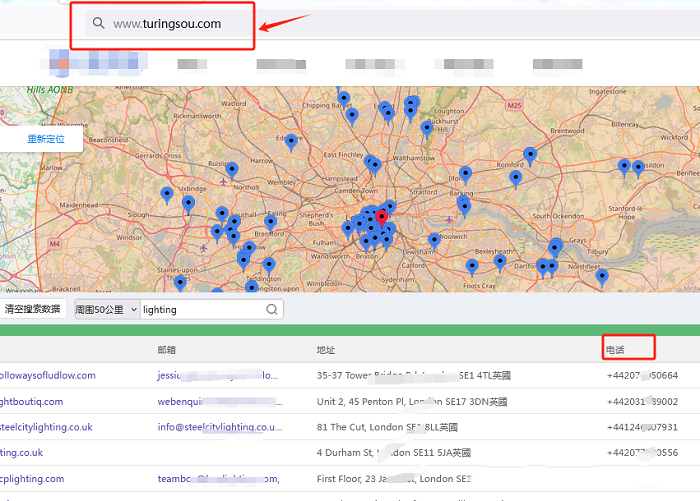Click the 地址 column header
Viewport: 700px width, 501px height.
326,350
